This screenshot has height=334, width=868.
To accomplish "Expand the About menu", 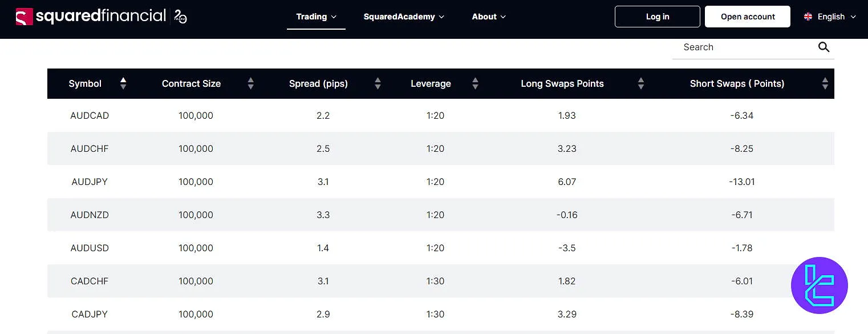I will 489,17.
